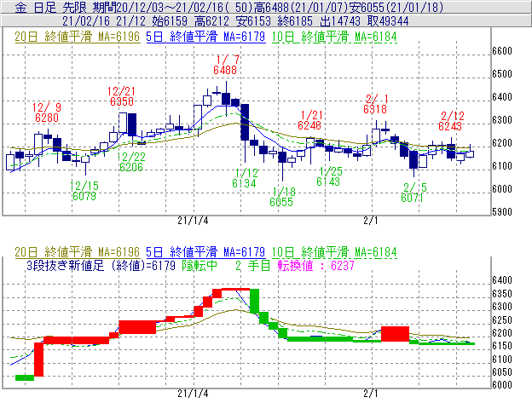
Task: Click the 1/18 6055 low label
Action: click(x=282, y=197)
